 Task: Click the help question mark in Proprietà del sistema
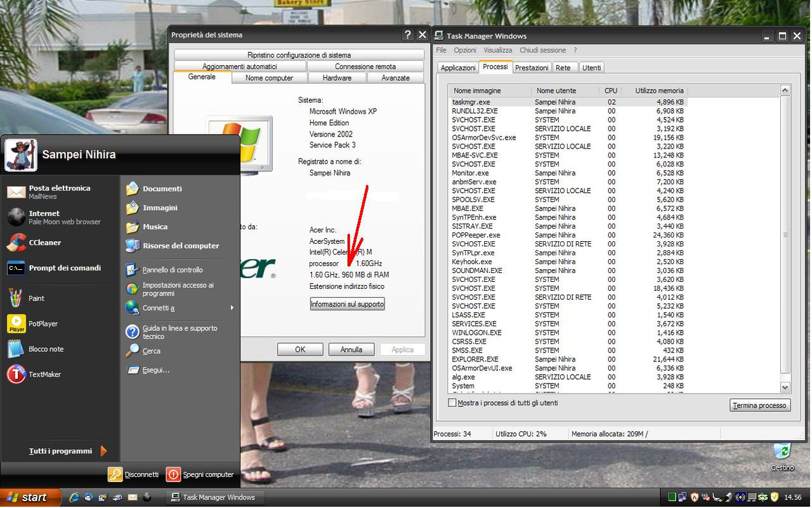tap(407, 35)
